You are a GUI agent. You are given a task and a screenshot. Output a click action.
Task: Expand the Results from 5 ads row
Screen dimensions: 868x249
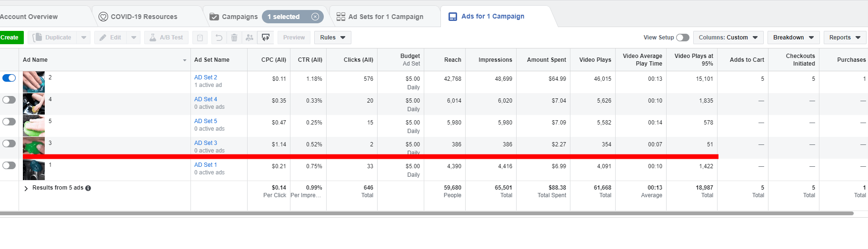pyautogui.click(x=26, y=188)
